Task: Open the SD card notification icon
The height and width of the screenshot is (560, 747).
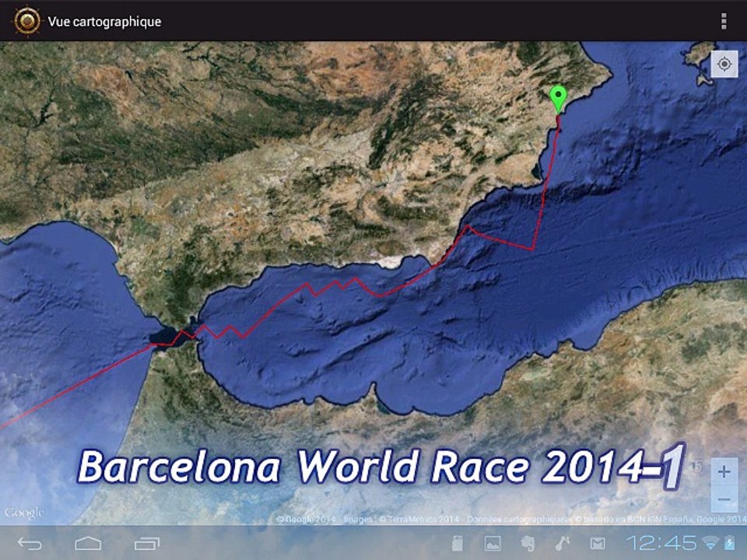Action: (x=458, y=544)
